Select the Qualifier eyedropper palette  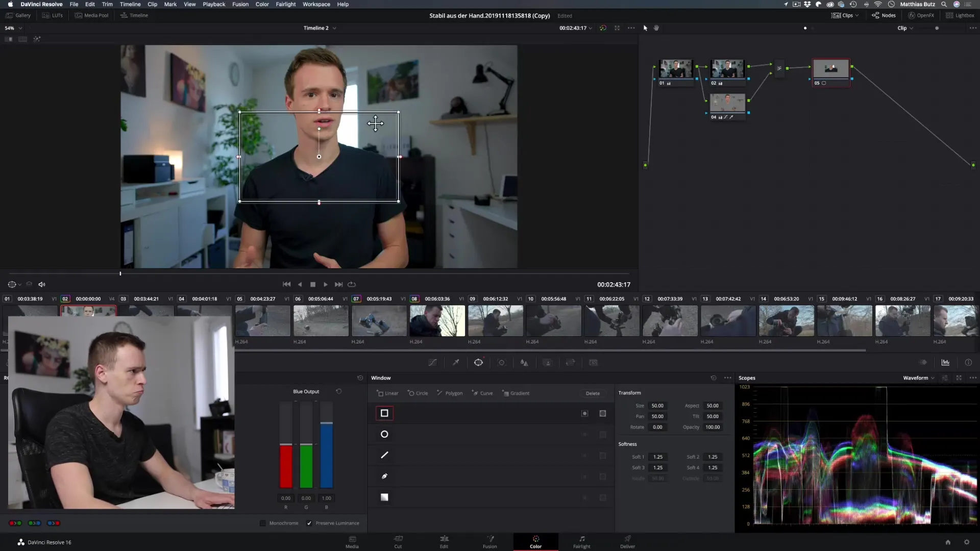(456, 363)
